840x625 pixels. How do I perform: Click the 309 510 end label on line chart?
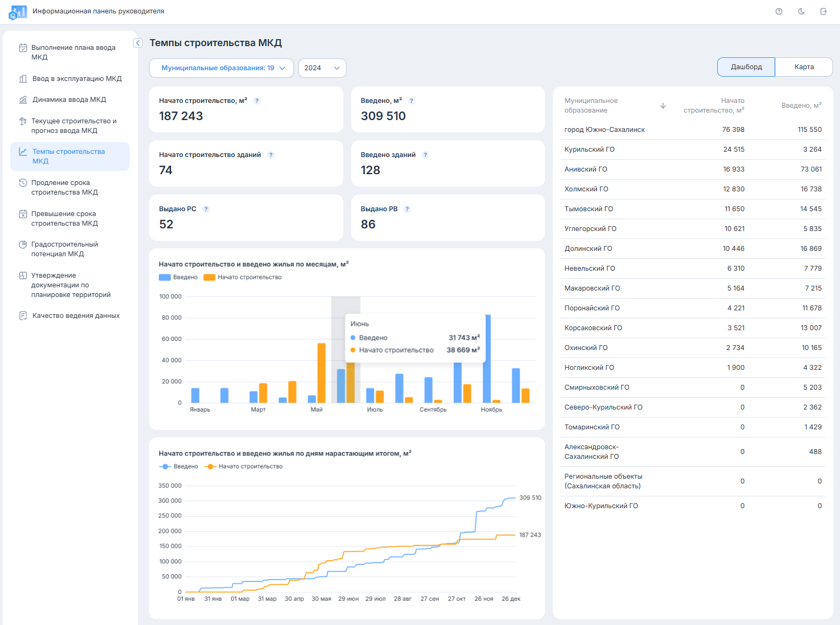(x=530, y=498)
